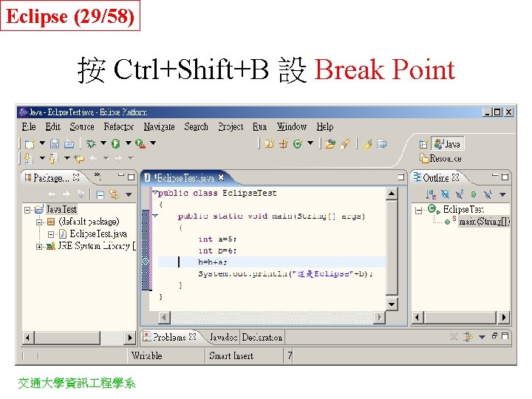Viewport: 532px width, 399px height.
Task: Open the New wizard dropdown arrow
Action: point(42,143)
